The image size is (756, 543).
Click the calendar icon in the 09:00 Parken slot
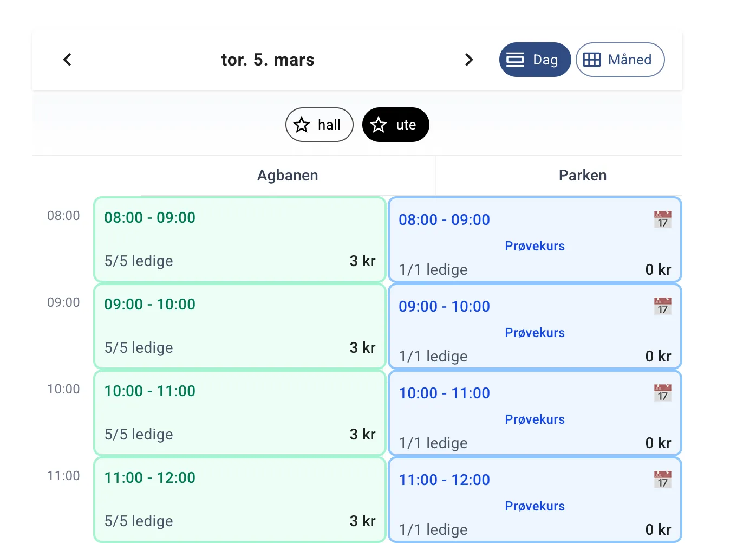(661, 306)
